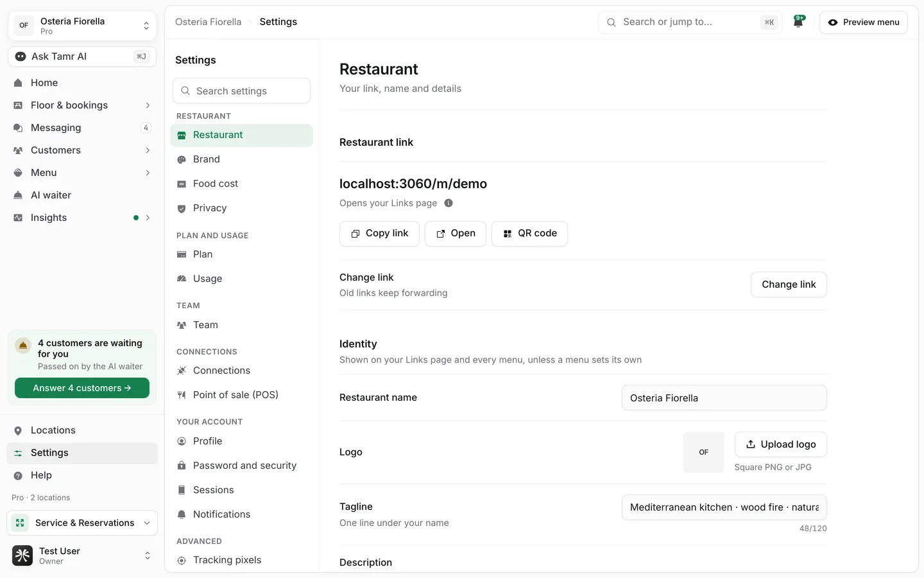Open the Test User account switcher
Image resolution: width=924 pixels, height=578 pixels.
(82, 556)
